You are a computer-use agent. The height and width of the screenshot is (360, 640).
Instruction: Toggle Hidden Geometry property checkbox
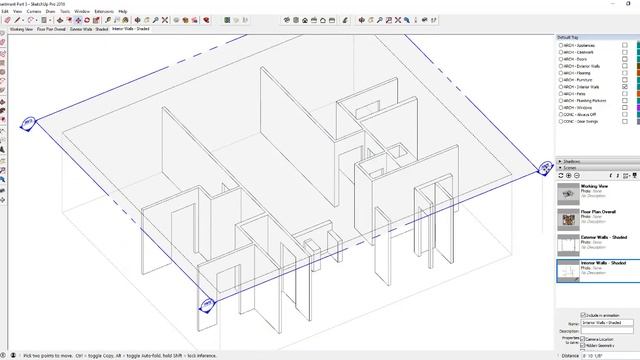point(583,345)
